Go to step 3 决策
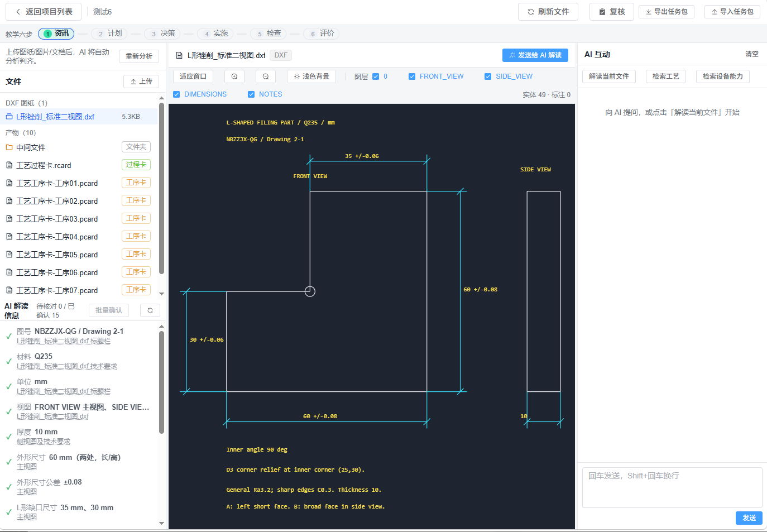 [x=162, y=33]
